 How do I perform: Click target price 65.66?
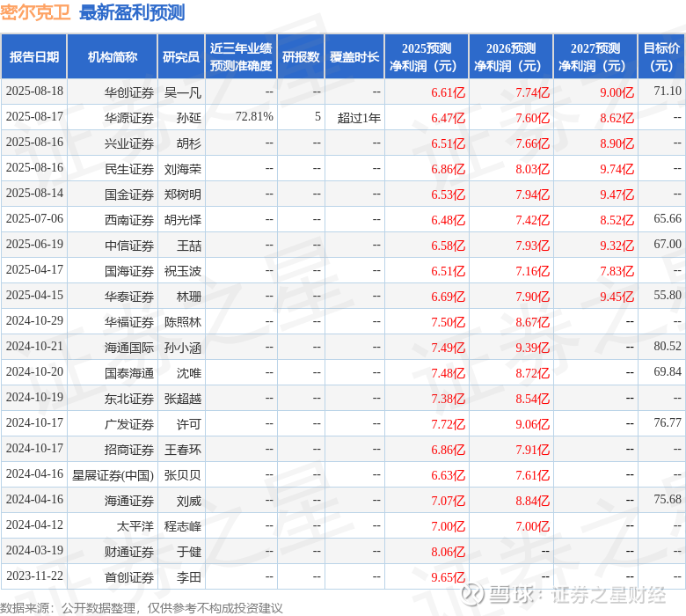668,218
